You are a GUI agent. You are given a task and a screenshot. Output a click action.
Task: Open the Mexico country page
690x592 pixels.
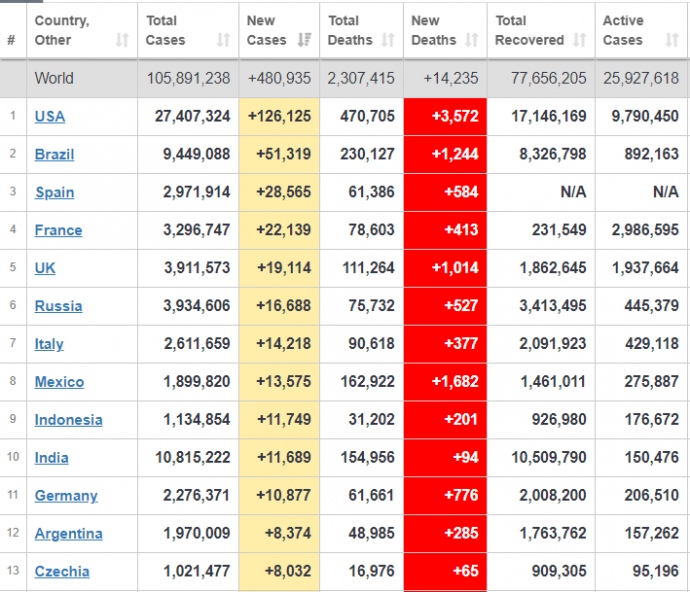point(59,382)
